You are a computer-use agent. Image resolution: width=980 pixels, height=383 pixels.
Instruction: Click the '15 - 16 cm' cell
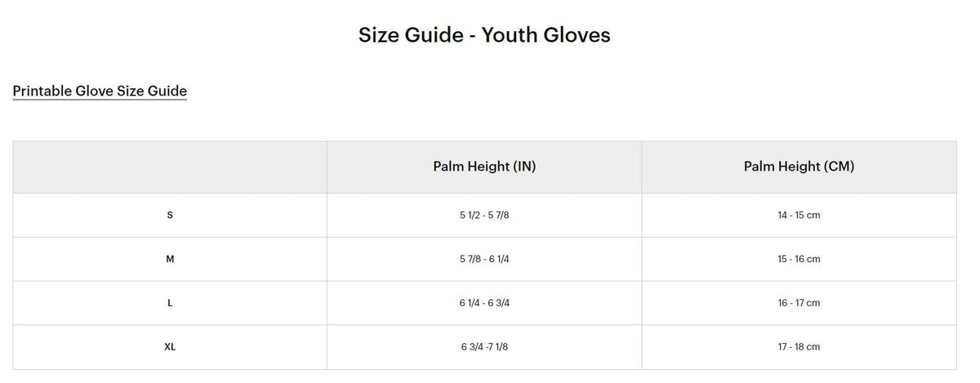[799, 259]
